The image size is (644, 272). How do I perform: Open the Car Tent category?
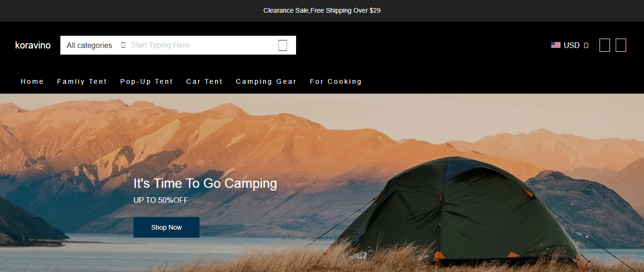204,81
